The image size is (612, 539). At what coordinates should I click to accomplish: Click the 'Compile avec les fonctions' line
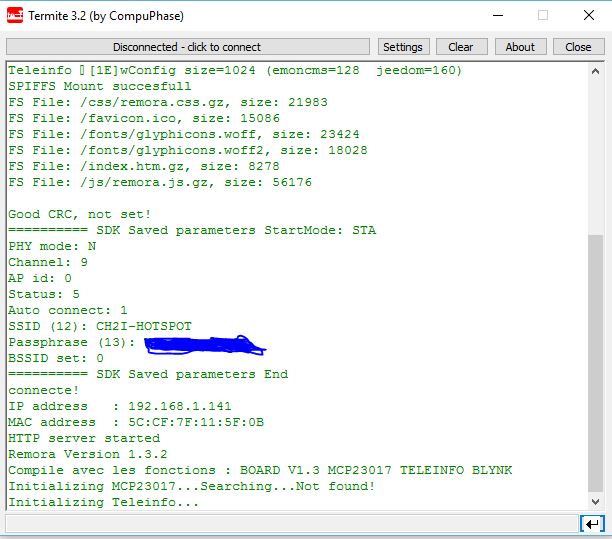coord(260,470)
